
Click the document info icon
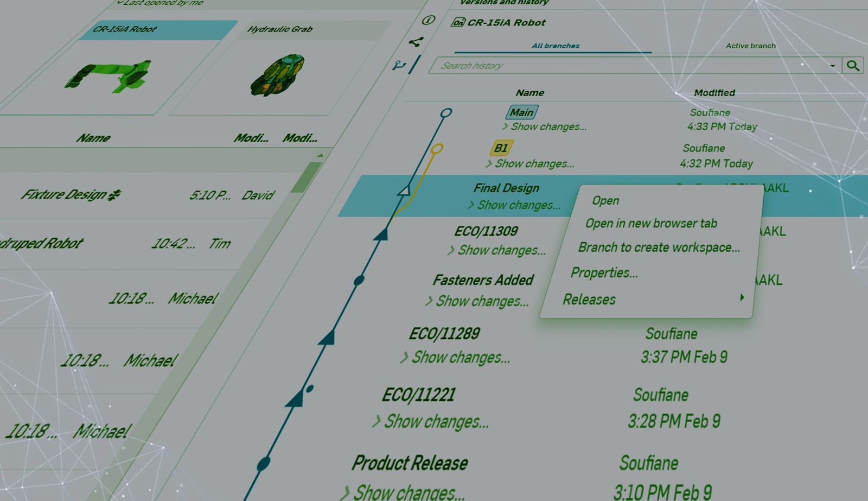tap(428, 20)
